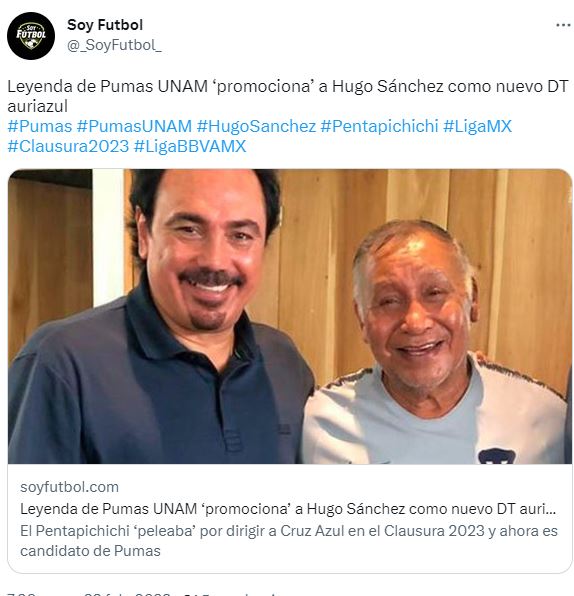Open the #LigaBBVAMX hashtag
The image size is (574, 596).
coord(190,146)
